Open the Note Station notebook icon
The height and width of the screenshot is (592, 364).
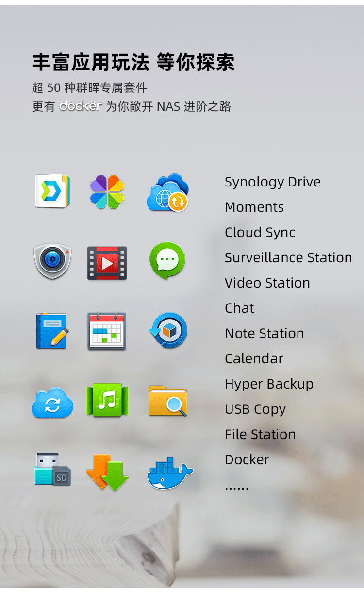pyautogui.click(x=52, y=331)
